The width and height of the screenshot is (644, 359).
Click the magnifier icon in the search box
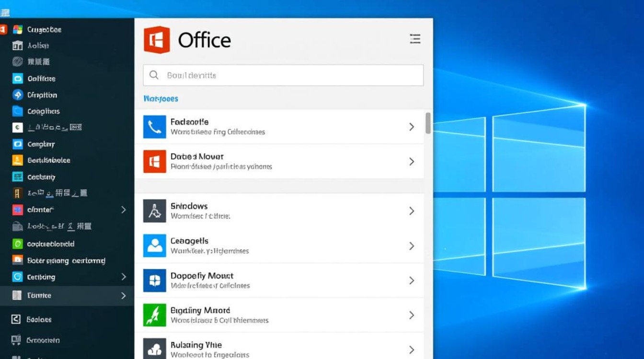pyautogui.click(x=154, y=75)
